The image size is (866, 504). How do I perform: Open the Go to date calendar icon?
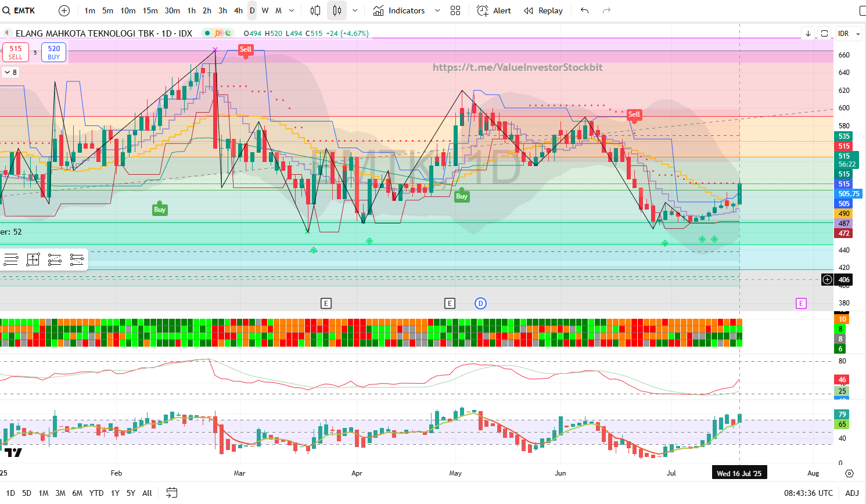coord(171,493)
